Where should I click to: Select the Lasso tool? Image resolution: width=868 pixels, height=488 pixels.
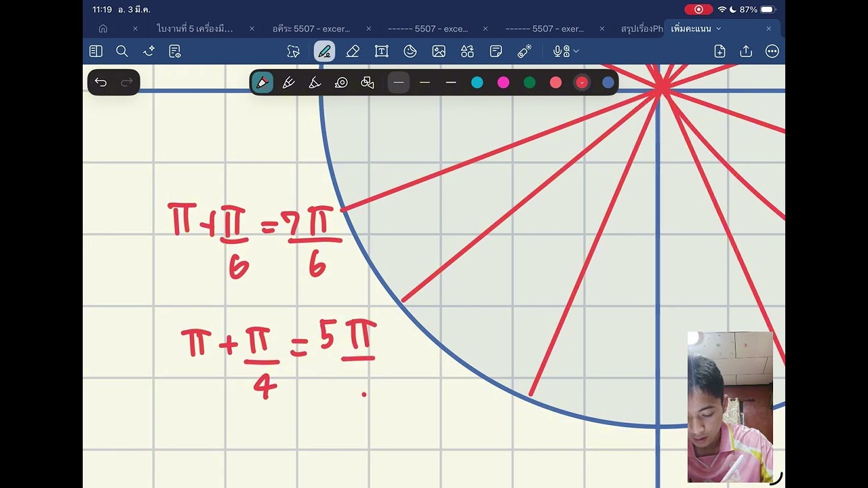(x=294, y=52)
